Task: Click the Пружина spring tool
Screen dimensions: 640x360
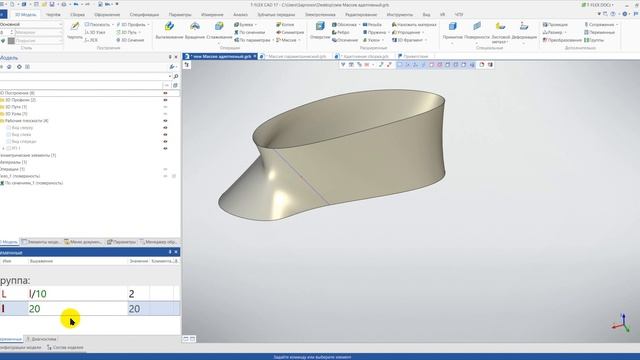Action: 374,32
